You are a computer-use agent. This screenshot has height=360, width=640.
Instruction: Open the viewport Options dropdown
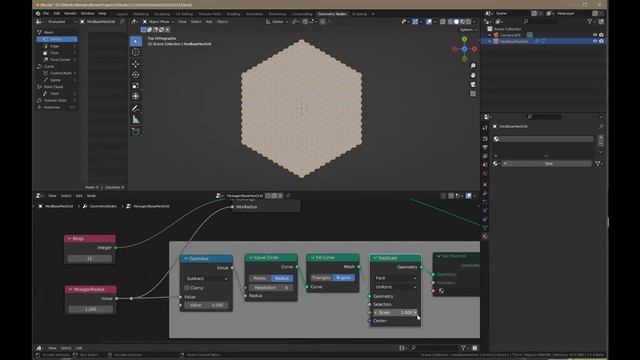click(468, 30)
